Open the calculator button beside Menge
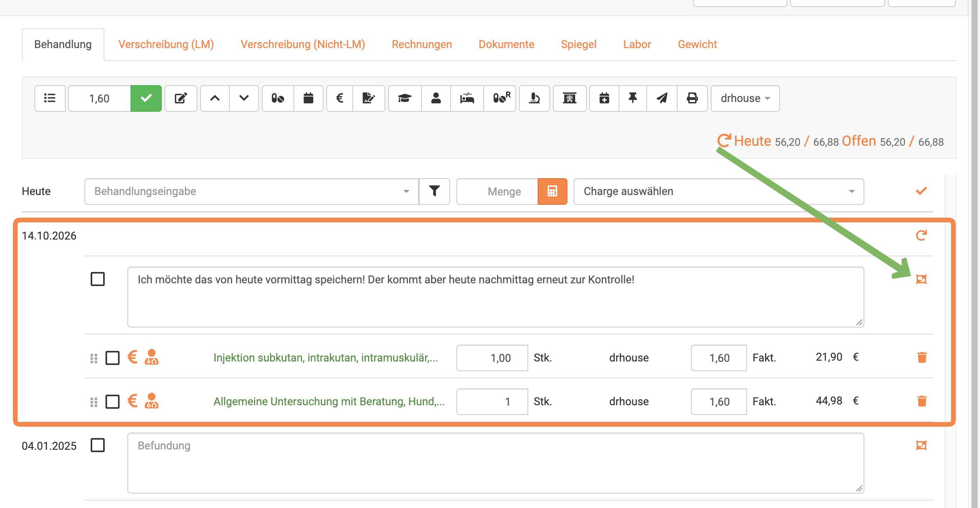The image size is (980, 508). (x=552, y=191)
